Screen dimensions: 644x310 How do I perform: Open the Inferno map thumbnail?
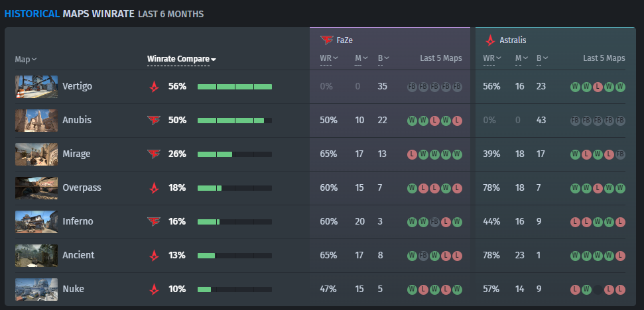[x=36, y=222]
